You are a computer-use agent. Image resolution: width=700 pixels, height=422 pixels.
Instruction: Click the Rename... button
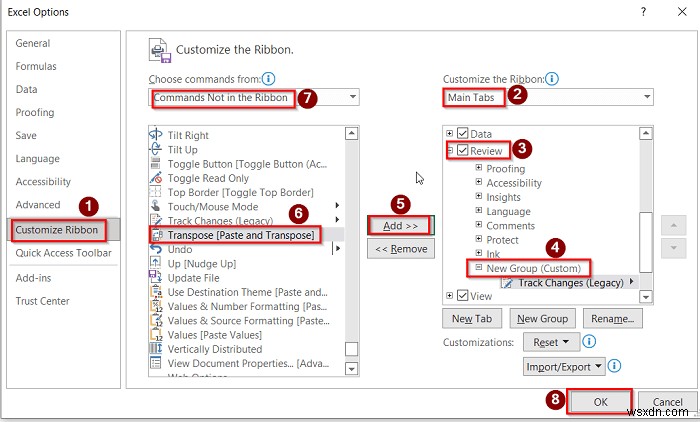[x=612, y=318]
